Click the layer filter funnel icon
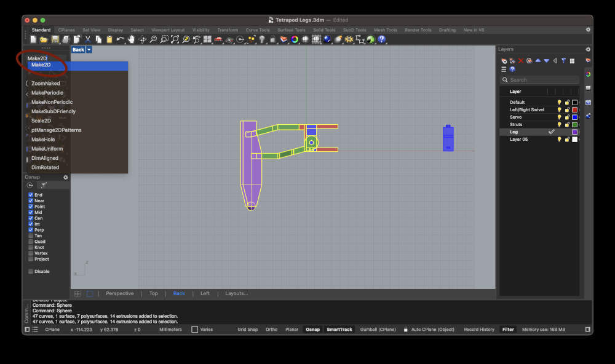 pyautogui.click(x=563, y=61)
